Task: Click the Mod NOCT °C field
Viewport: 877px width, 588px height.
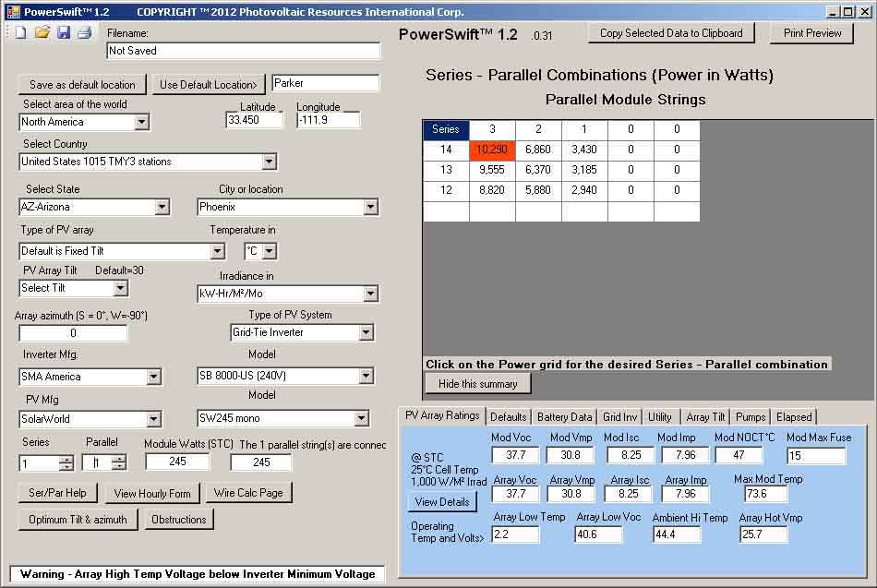Action: [x=739, y=455]
